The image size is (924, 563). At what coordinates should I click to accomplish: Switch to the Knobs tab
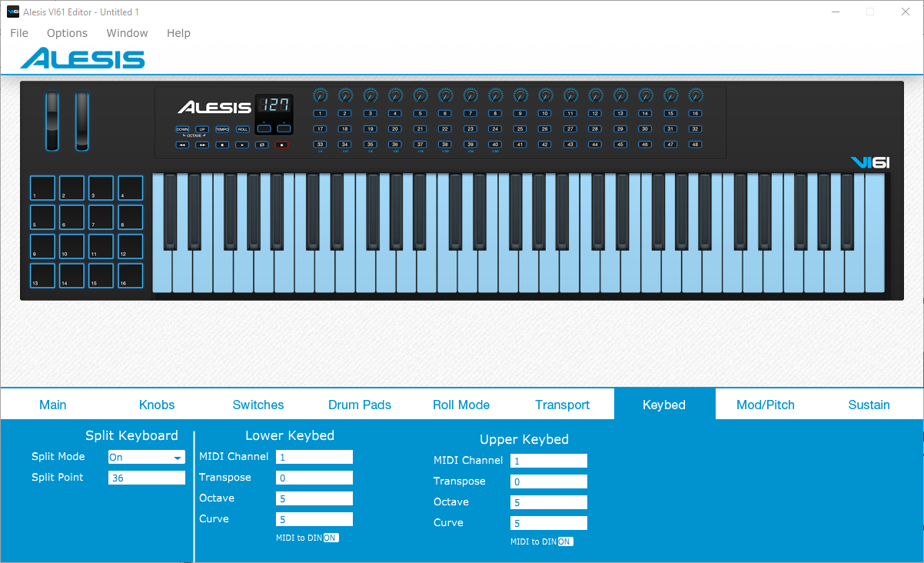157,405
